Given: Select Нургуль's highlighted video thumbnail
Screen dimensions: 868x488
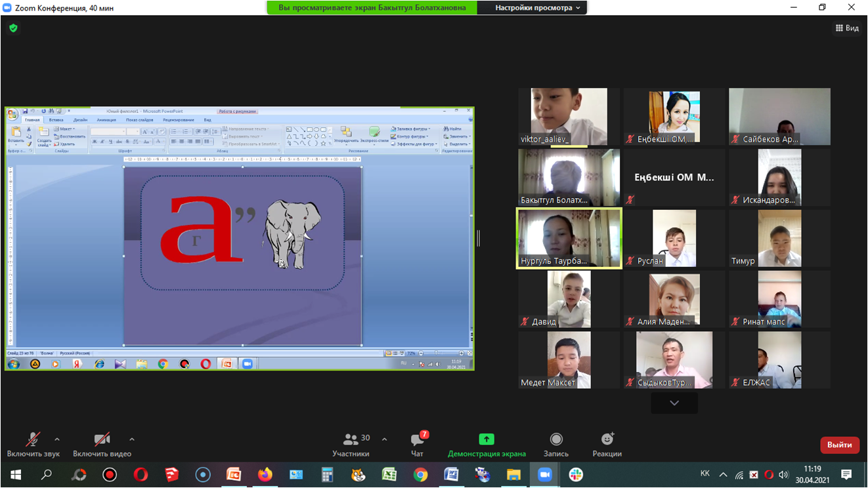Looking at the screenshot, I should [569, 238].
